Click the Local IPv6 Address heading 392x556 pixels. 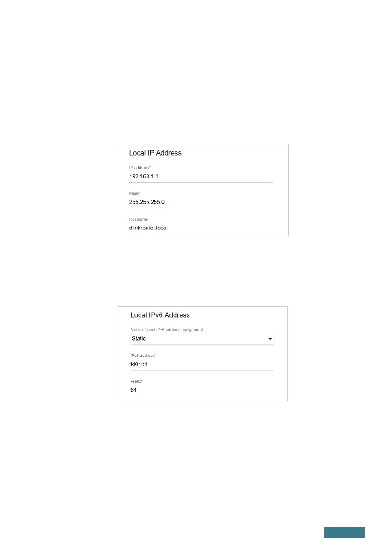(160, 315)
